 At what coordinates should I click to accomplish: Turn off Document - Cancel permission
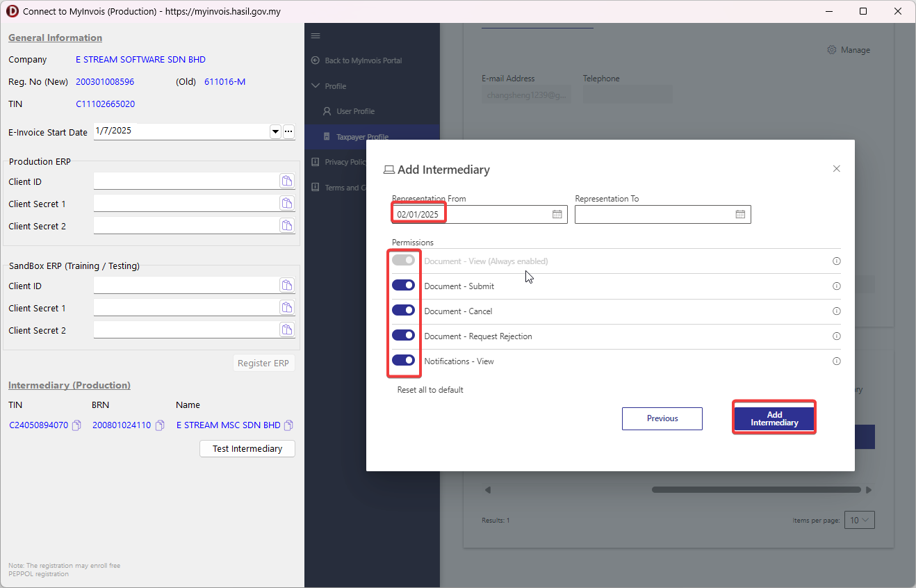click(x=403, y=311)
